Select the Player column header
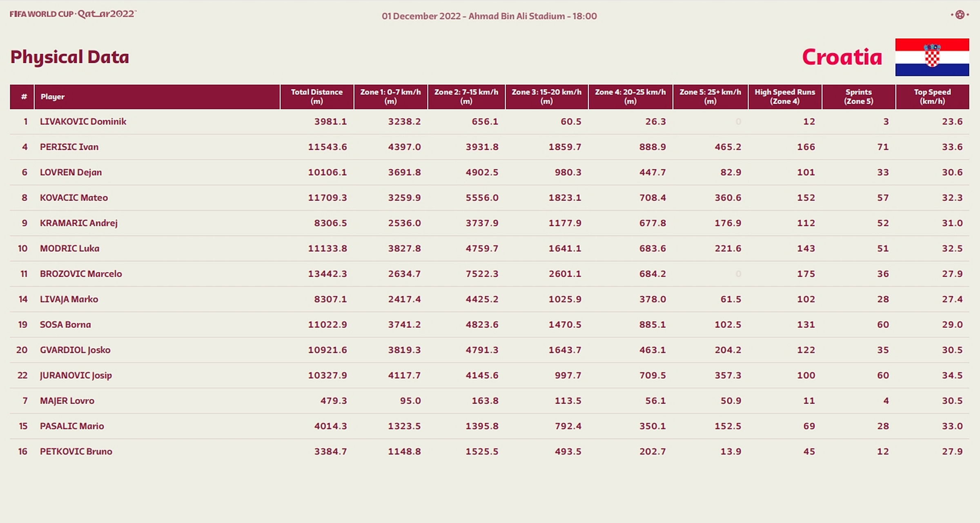The height and width of the screenshot is (523, 980). click(53, 97)
